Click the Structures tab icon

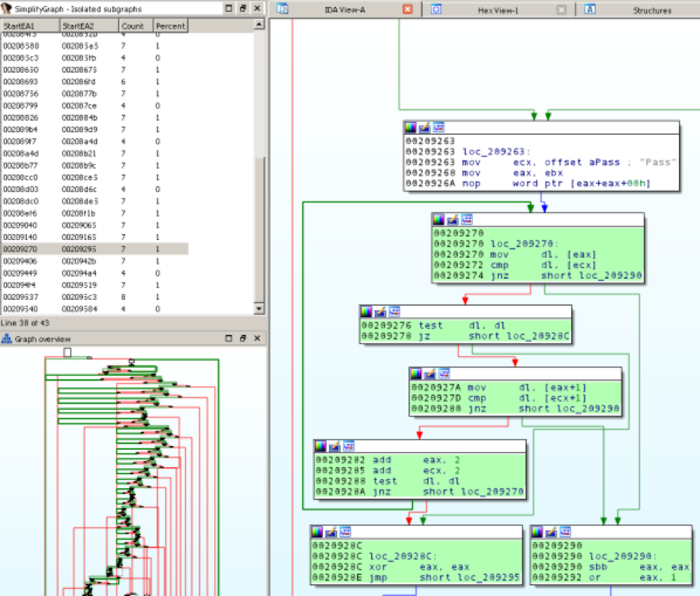click(x=590, y=10)
